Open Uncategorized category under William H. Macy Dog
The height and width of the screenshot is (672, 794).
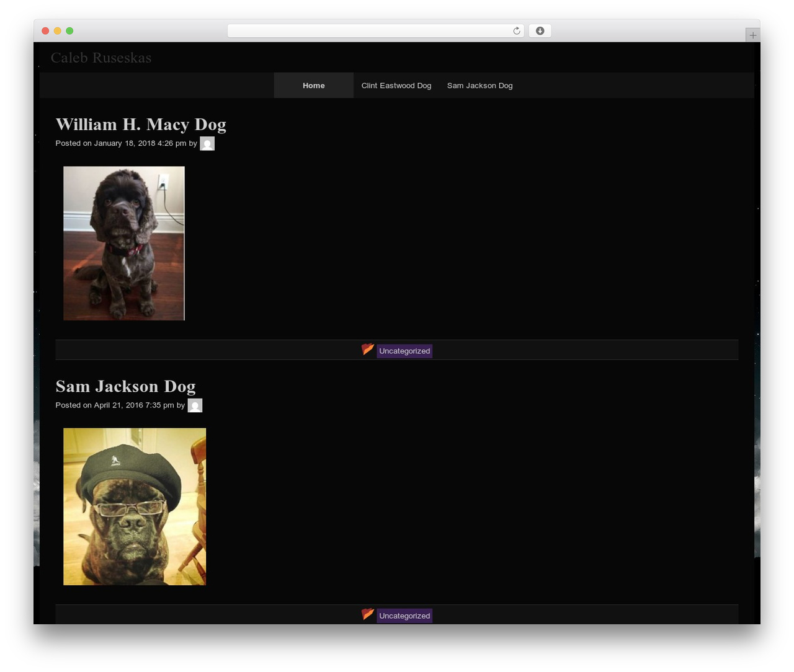pyautogui.click(x=404, y=351)
